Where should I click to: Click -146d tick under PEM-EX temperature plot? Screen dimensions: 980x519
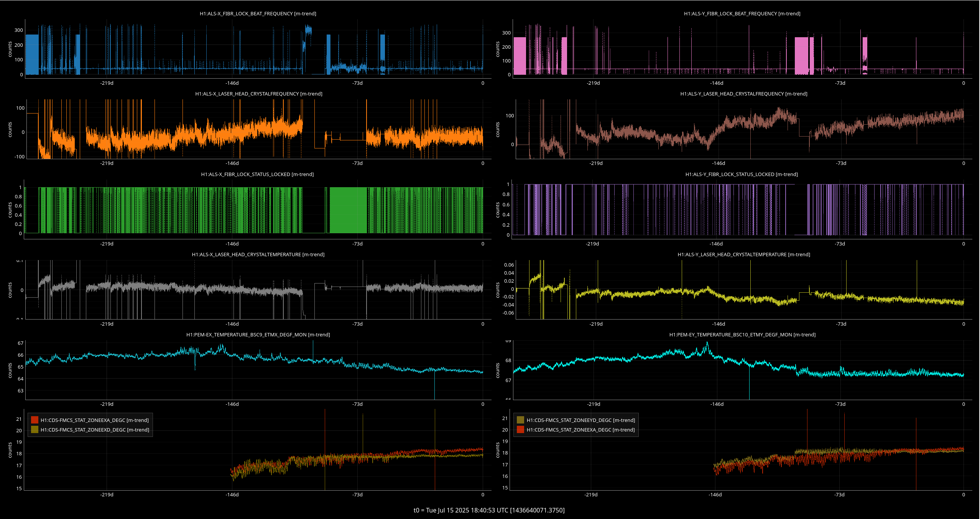coord(232,404)
